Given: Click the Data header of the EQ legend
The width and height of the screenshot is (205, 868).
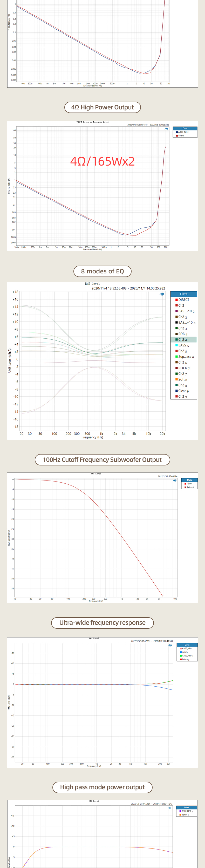Looking at the screenshot, I should pyautogui.click(x=183, y=294).
